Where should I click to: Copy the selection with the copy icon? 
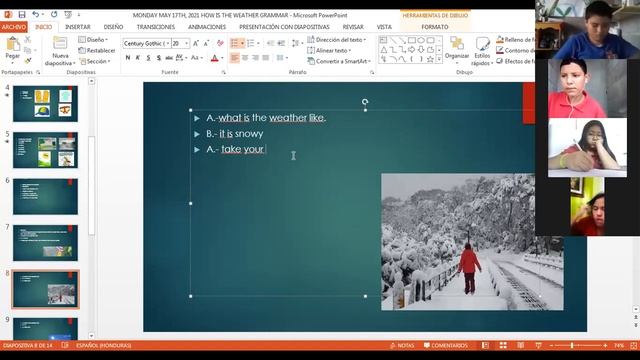click(27, 50)
